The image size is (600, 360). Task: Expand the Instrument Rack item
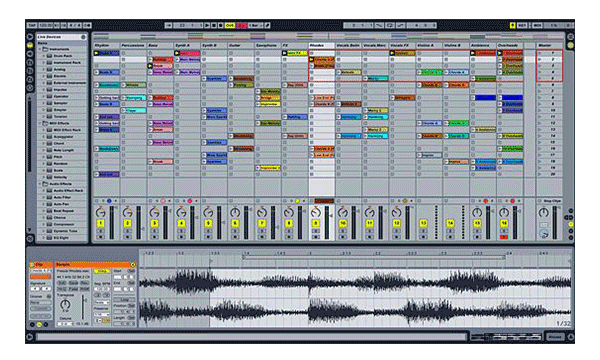point(44,62)
